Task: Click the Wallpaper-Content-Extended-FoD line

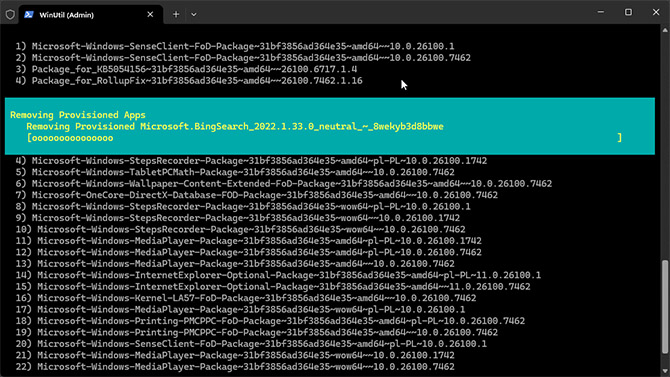Action: (283, 184)
